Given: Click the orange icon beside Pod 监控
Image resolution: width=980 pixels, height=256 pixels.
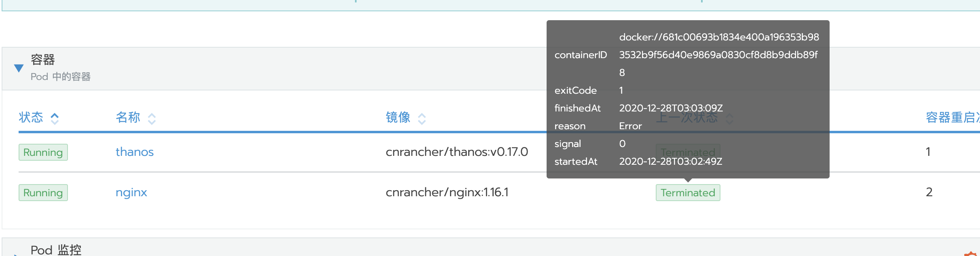Looking at the screenshot, I should tap(970, 254).
